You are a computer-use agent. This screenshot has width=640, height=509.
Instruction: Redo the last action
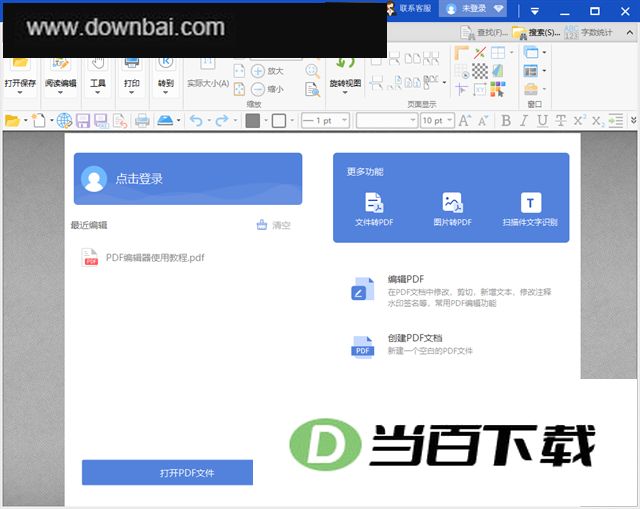tap(222, 121)
